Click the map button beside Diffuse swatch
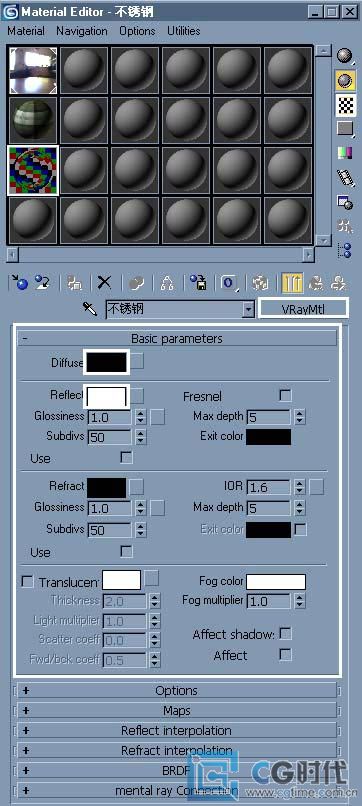362x806 pixels. pos(137,361)
